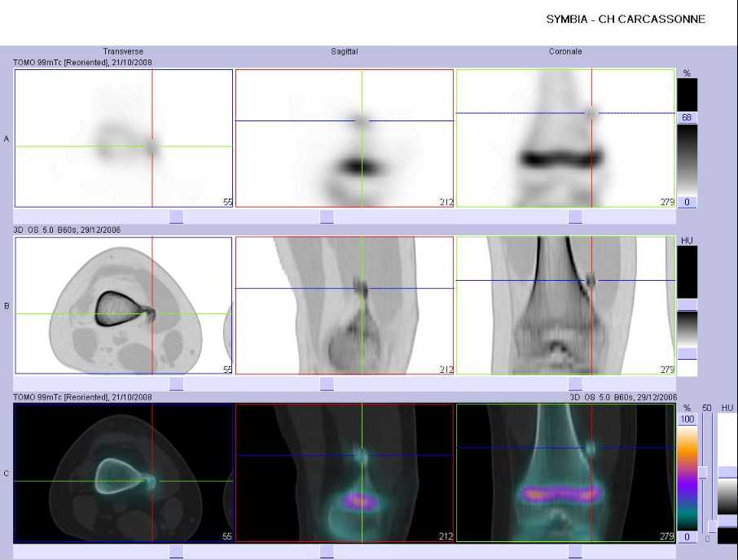Click the row C orange-purple fusion color bar
Viewport: 738px width, 560px height.
pos(687,478)
